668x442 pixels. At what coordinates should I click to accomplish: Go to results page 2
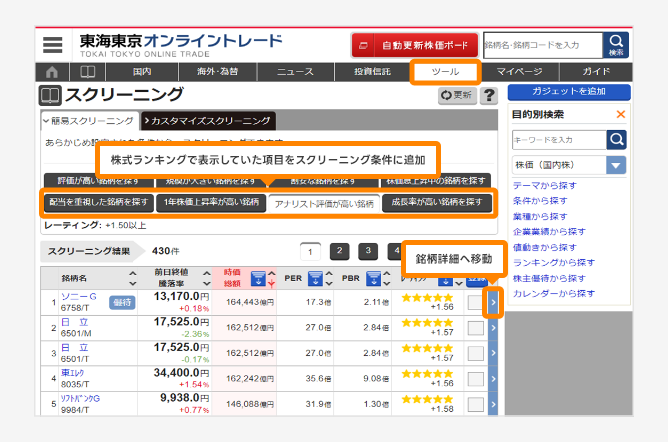coord(340,251)
